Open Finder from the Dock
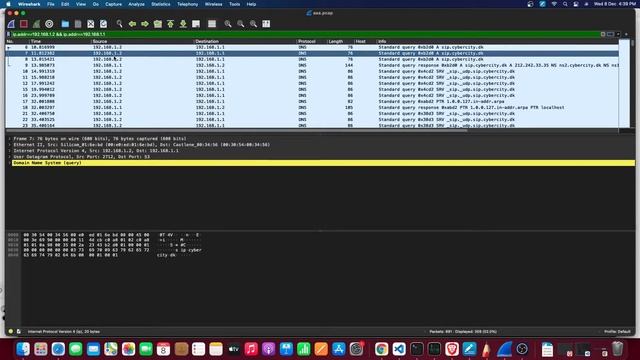 click(23, 349)
